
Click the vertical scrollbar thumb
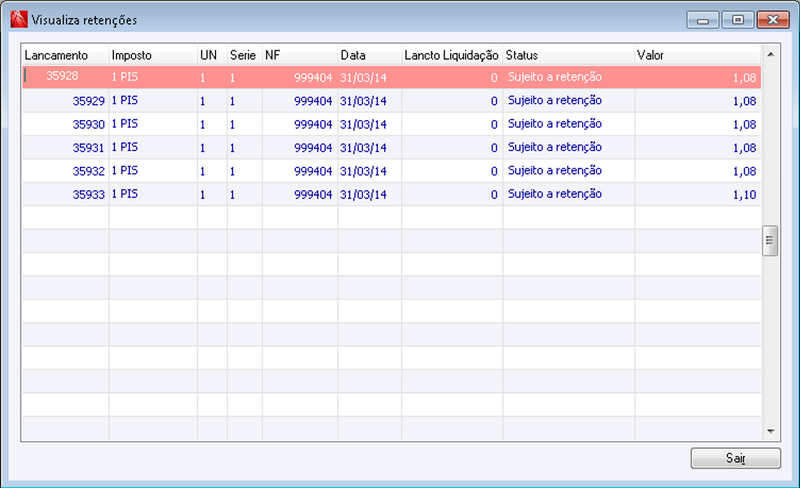pos(770,240)
